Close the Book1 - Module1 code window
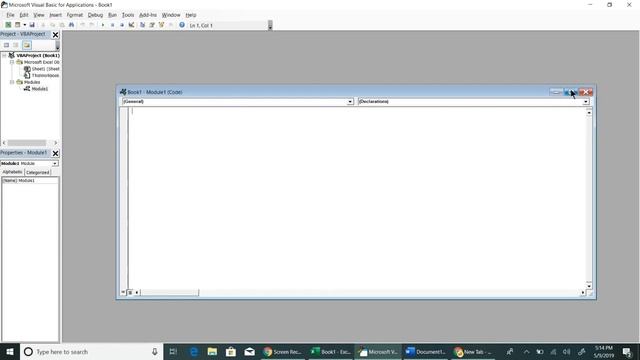Screen dimensions: 640x360 click(x=586, y=92)
